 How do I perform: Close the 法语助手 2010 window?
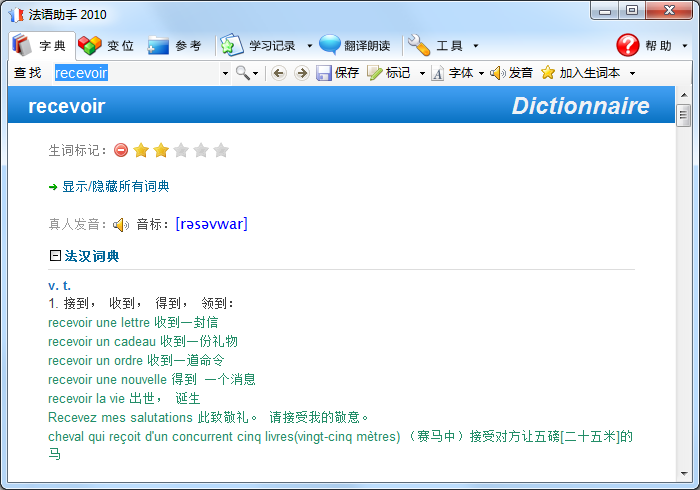(x=669, y=11)
